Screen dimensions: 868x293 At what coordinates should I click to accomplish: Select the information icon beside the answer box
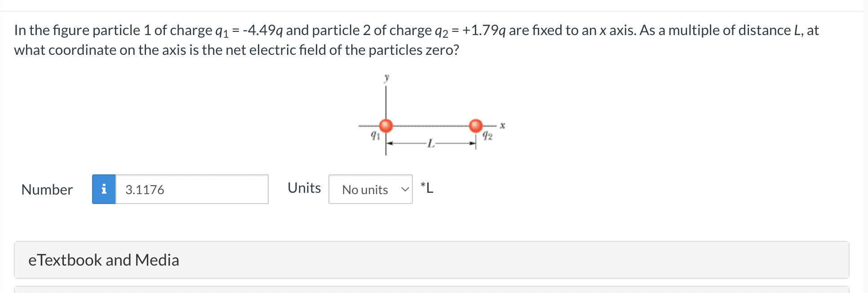(x=104, y=189)
